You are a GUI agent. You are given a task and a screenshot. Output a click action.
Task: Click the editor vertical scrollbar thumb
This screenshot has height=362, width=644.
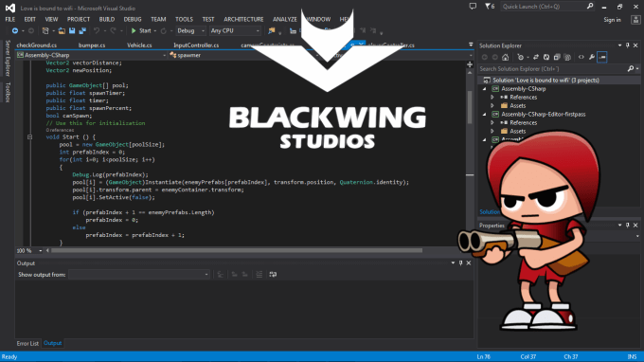pyautogui.click(x=470, y=107)
